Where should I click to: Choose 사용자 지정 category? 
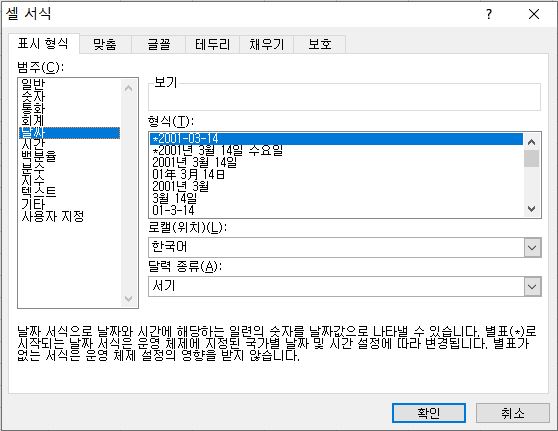(x=69, y=216)
